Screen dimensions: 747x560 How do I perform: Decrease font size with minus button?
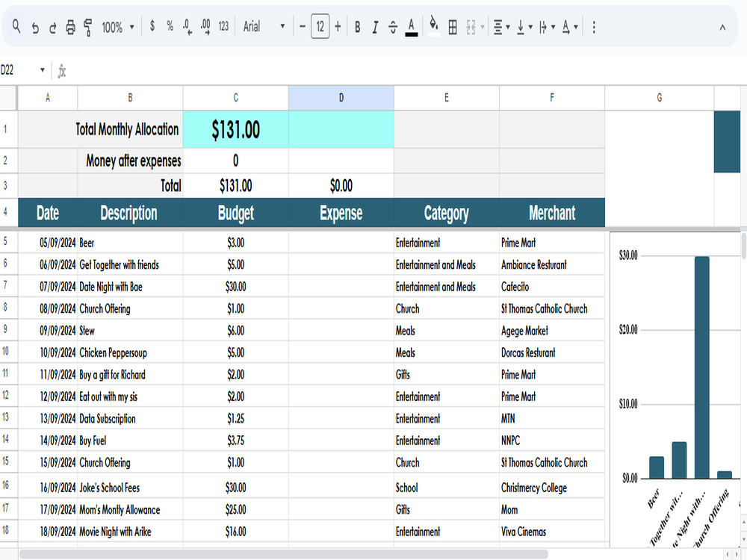pos(302,26)
